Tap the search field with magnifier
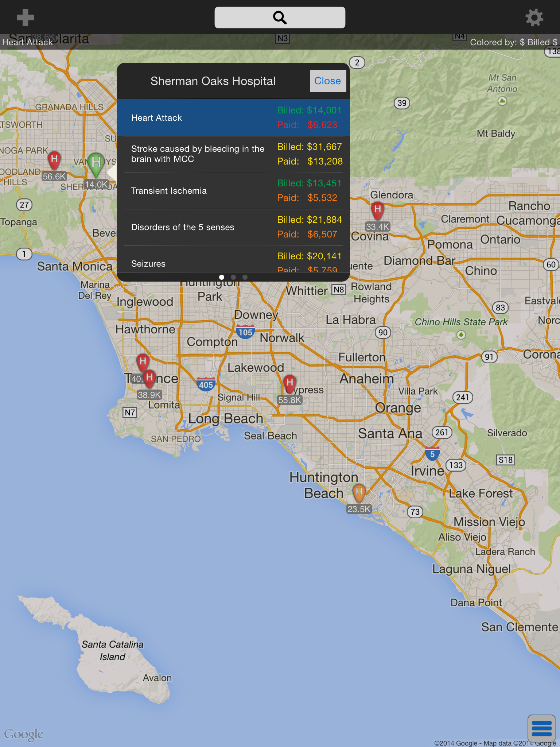The image size is (560, 747). 280,18
